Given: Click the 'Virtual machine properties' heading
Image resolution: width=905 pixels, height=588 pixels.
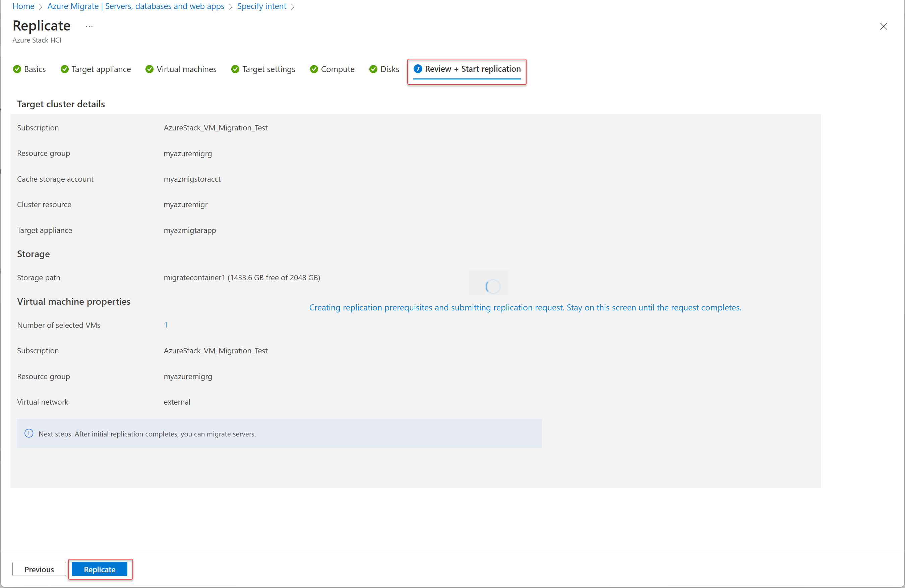Looking at the screenshot, I should [x=74, y=301].
